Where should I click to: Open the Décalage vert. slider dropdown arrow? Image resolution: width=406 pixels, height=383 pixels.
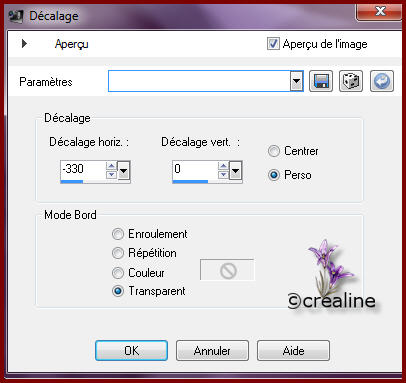coord(235,171)
